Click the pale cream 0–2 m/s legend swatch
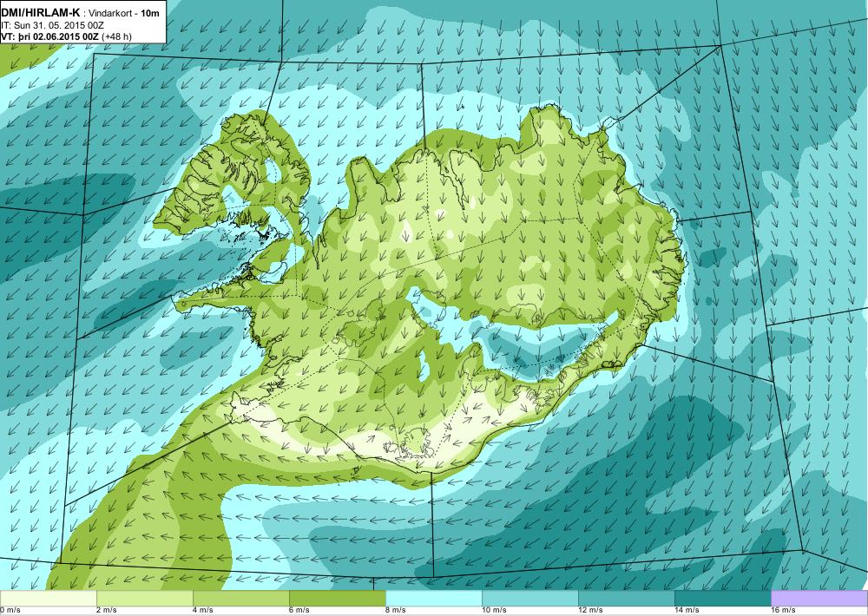868x616 pixels. tap(49, 598)
